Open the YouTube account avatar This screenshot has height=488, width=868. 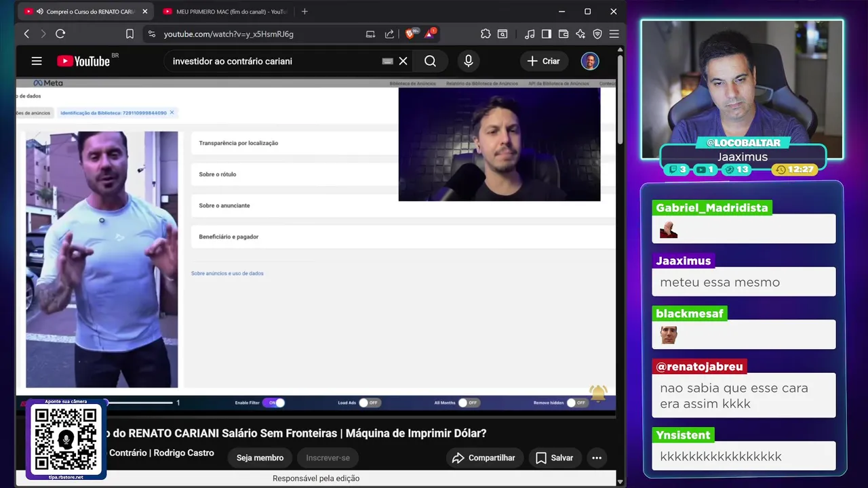pos(590,61)
